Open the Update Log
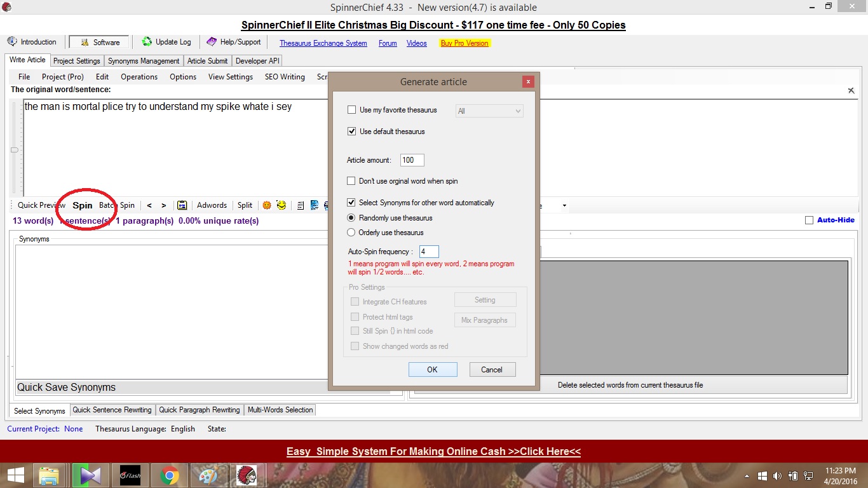 (166, 42)
